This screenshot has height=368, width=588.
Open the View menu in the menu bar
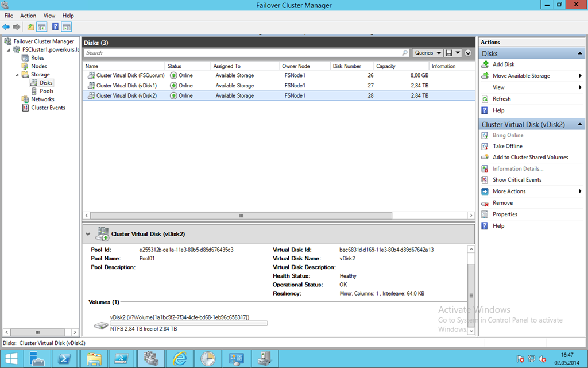tap(49, 16)
